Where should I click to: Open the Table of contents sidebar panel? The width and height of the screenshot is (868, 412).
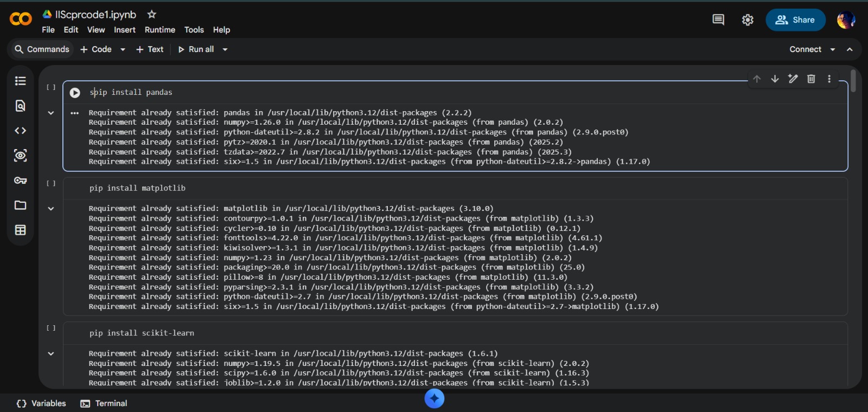coord(21,81)
